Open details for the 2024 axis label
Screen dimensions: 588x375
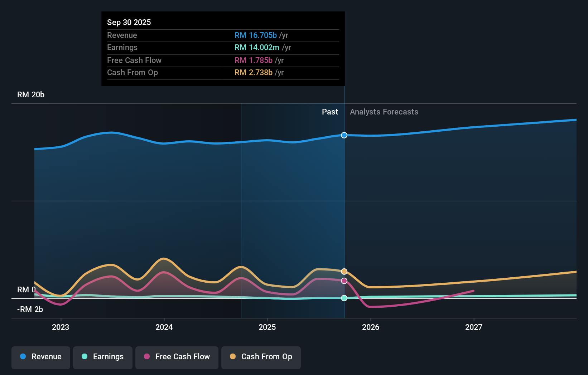[164, 327]
